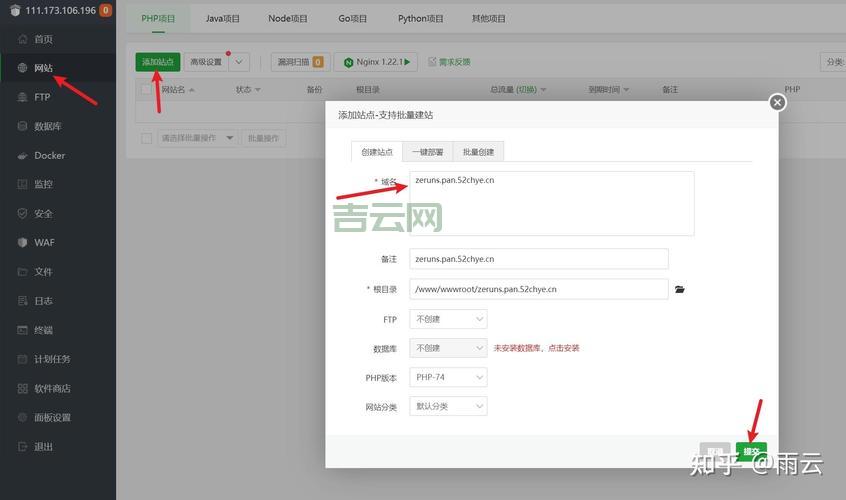The image size is (846, 500).
Task: Click the calendar icon beside 计划任务
Action: (x=22, y=359)
